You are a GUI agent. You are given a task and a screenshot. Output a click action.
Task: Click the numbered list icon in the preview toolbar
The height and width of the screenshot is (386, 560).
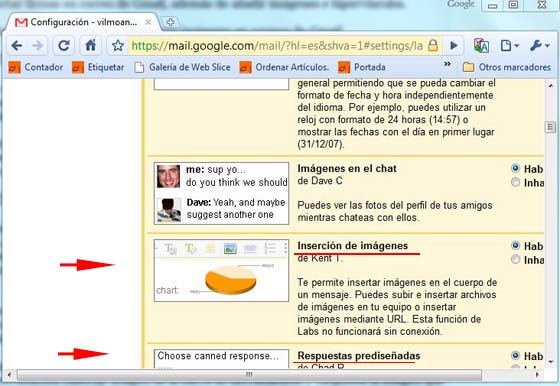point(270,248)
